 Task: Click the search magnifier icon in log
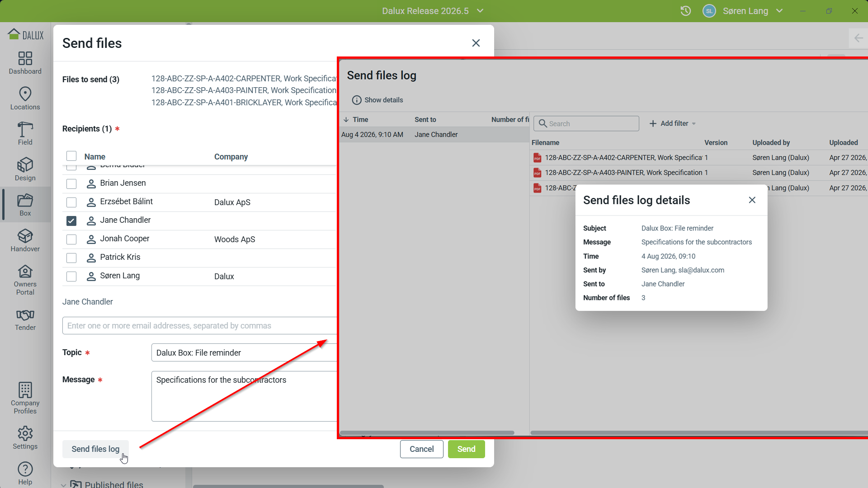[x=543, y=123]
